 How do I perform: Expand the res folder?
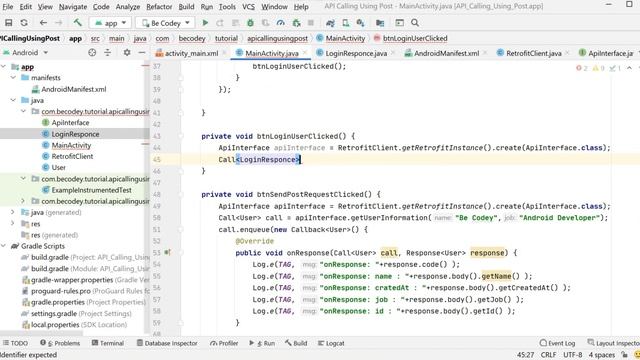click(13, 224)
